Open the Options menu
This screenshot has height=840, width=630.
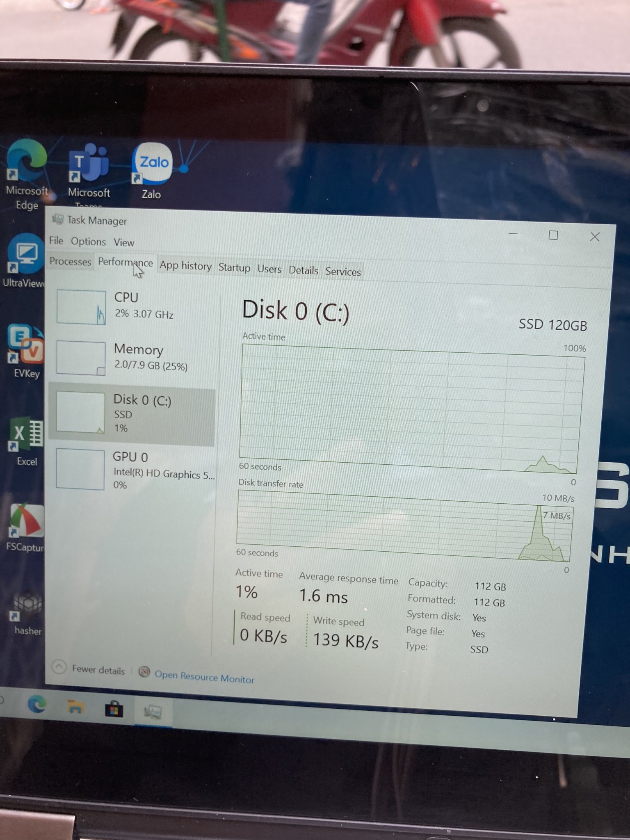tap(88, 242)
